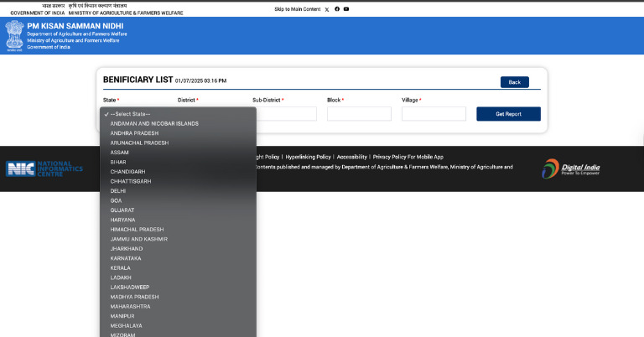Open the Village dropdown field
Screen dimensions: 644x337
pos(434,114)
